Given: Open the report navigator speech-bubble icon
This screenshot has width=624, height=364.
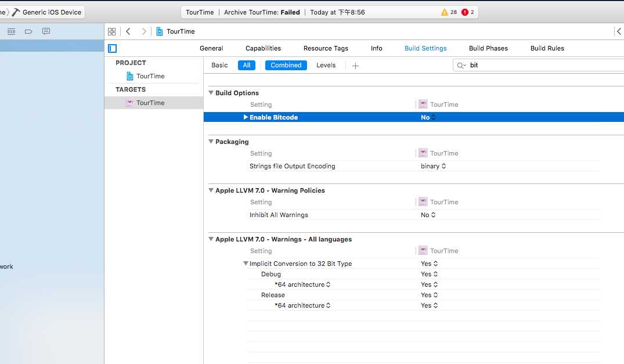Looking at the screenshot, I should tap(46, 31).
